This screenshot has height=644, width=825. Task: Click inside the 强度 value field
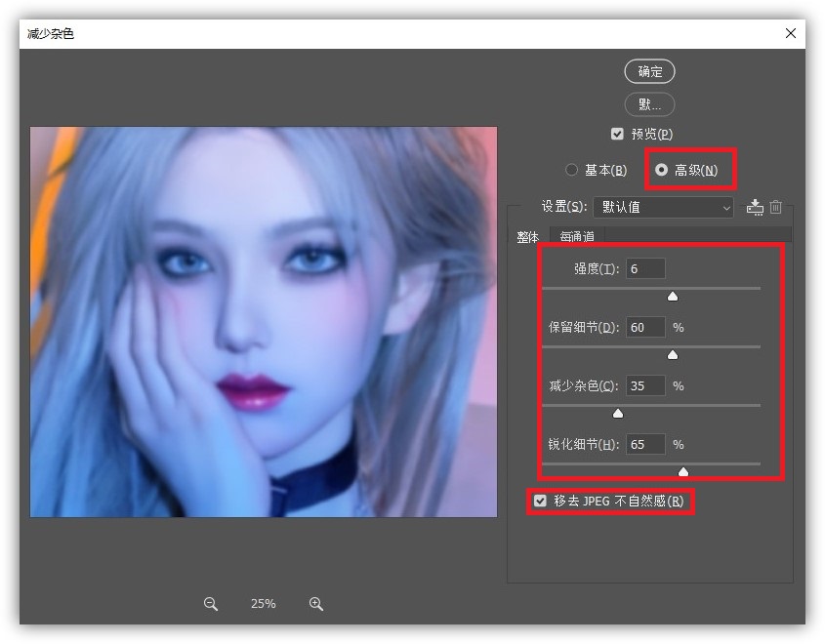pos(646,268)
